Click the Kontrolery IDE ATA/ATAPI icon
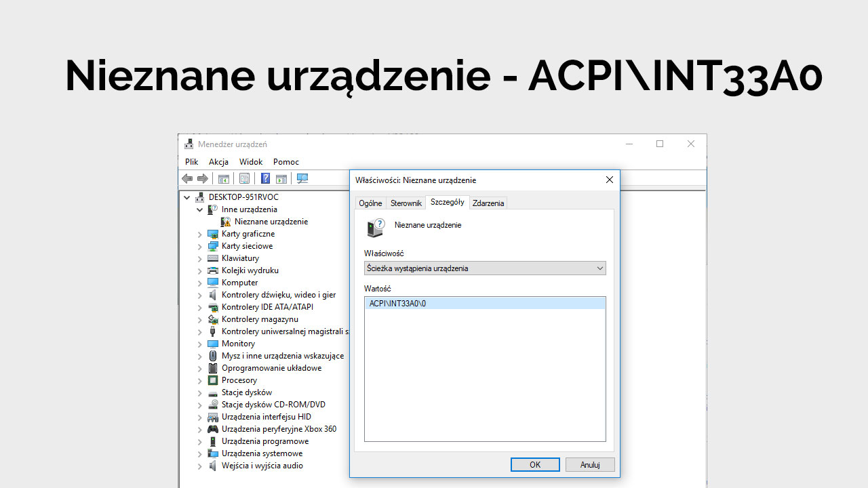868x488 pixels. (213, 307)
